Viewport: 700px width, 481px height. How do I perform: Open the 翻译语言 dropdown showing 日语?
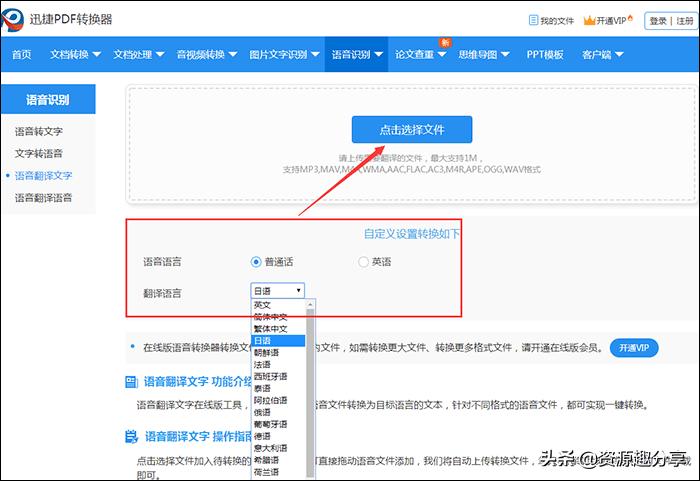(x=278, y=291)
